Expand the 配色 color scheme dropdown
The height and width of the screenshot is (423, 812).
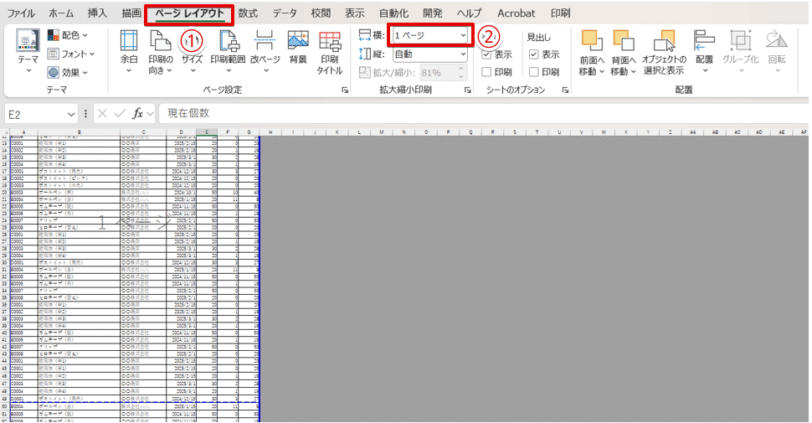click(x=67, y=35)
